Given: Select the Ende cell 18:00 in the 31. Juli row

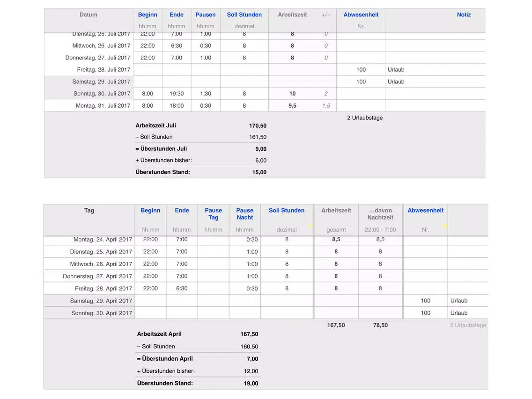Looking at the screenshot, I should pyautogui.click(x=177, y=106).
